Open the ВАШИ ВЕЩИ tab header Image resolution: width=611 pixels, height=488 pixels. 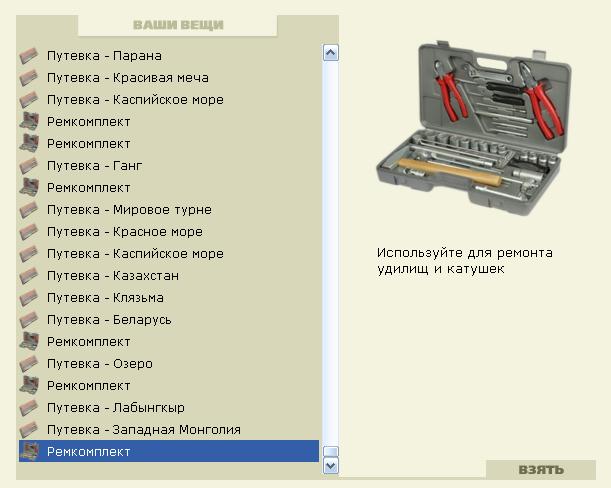pyautogui.click(x=178, y=25)
